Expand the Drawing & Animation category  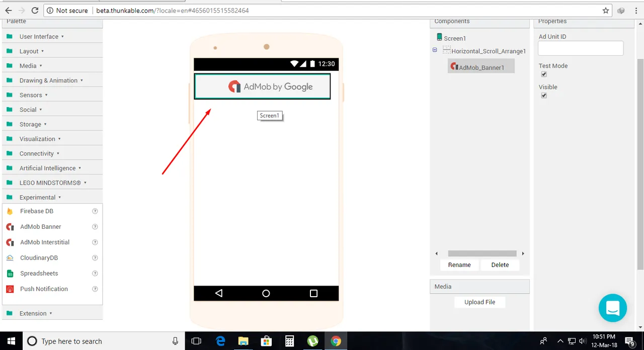52,80
